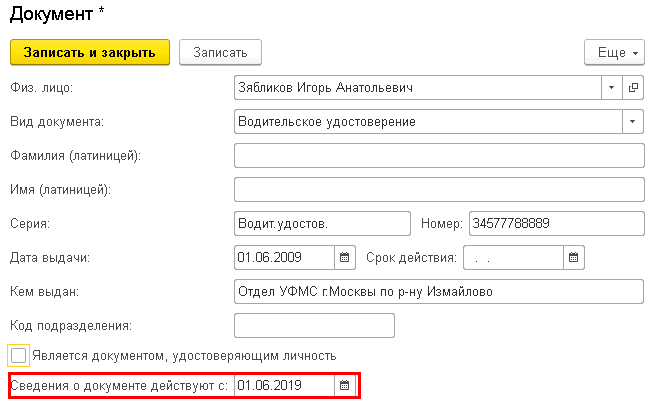Click the empty Срок действия date field
The image size is (652, 417).
pyautogui.click(x=514, y=257)
